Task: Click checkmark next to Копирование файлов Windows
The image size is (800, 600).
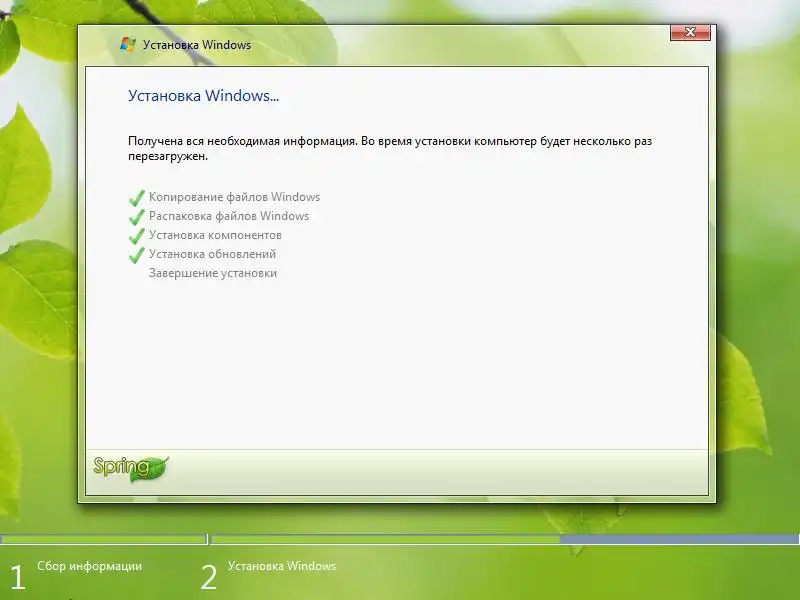Action: [x=137, y=197]
